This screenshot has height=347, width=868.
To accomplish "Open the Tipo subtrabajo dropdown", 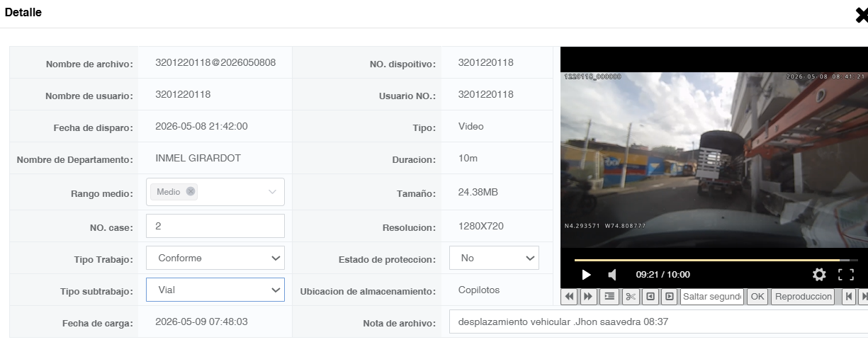I will point(215,290).
